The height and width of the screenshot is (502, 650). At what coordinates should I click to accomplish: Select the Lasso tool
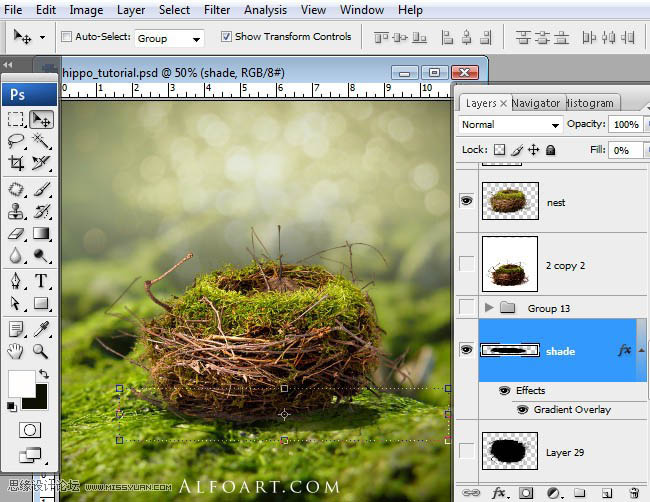(16, 141)
